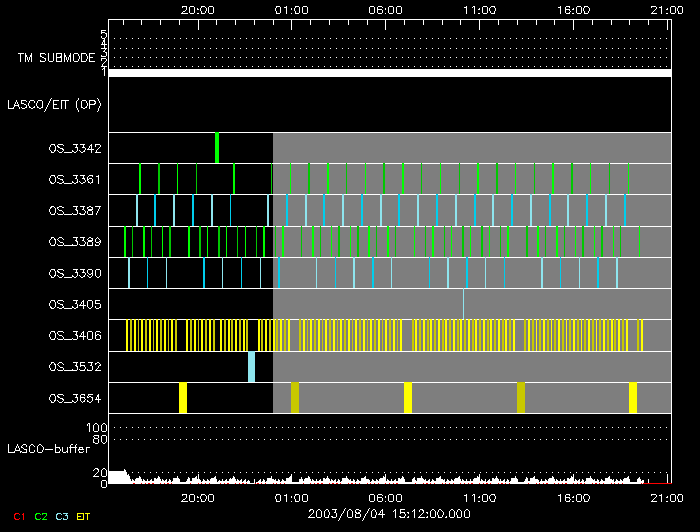Click the TM SUBMODE label
The image size is (700, 532).
coord(55,58)
